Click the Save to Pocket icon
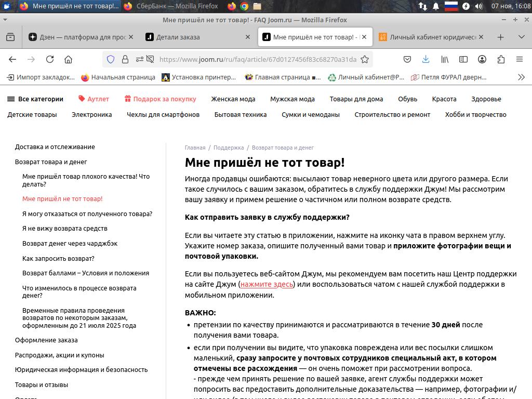The width and height of the screenshot is (532, 399). (407, 59)
